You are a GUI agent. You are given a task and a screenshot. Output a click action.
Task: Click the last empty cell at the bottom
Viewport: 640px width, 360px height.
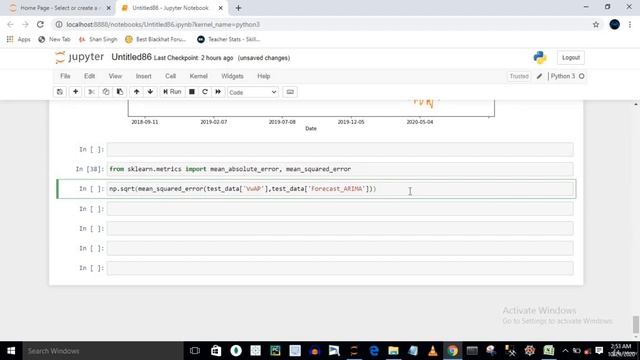click(340, 268)
